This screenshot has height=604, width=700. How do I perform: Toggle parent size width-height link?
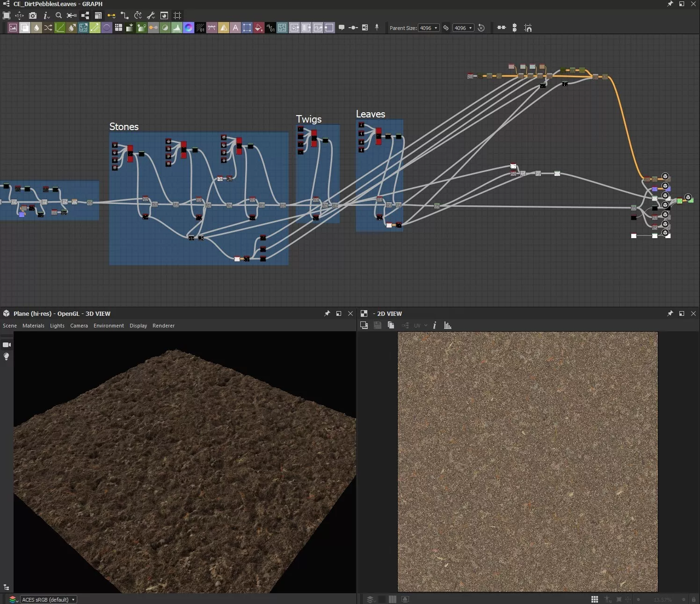coord(446,28)
